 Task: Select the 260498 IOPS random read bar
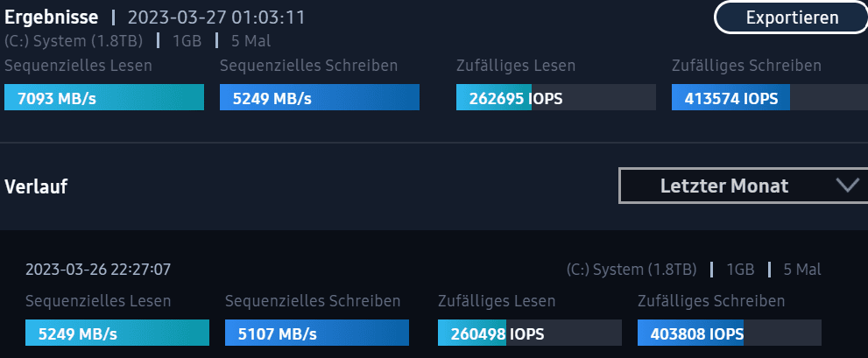pos(530,333)
